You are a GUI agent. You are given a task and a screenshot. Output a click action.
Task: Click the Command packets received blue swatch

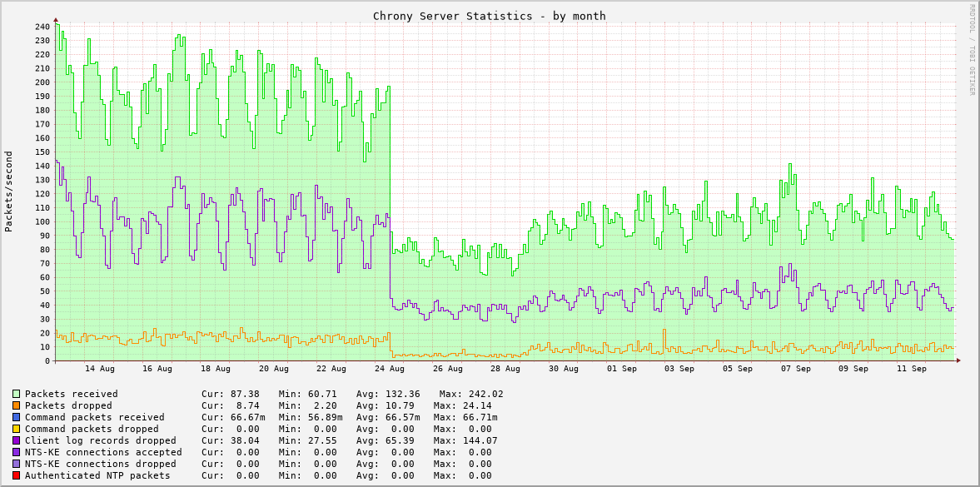[17, 418]
